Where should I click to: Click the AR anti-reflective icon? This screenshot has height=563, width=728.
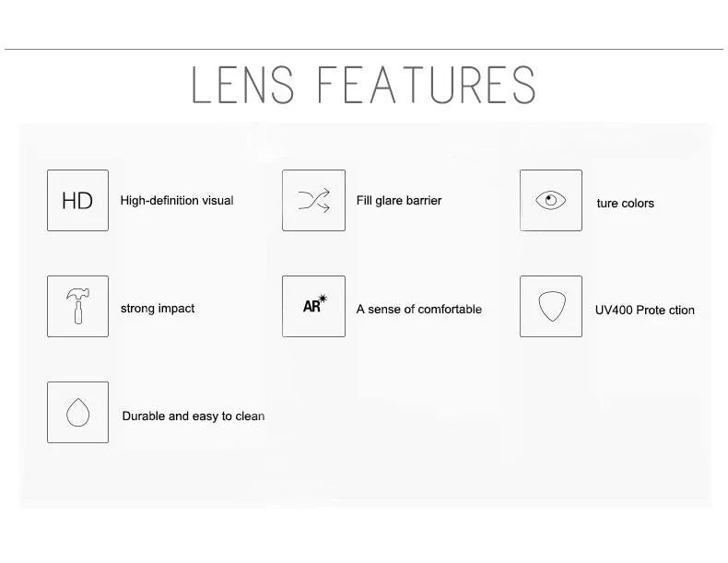(x=313, y=306)
